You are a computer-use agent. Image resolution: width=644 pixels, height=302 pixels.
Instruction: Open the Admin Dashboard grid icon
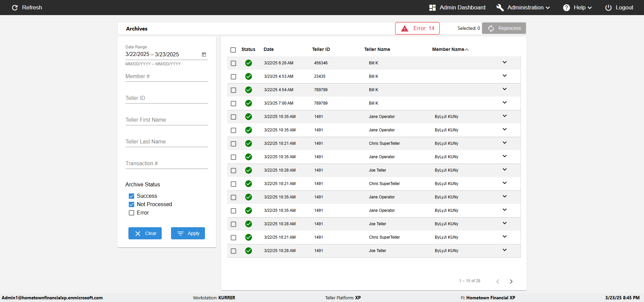tap(432, 8)
